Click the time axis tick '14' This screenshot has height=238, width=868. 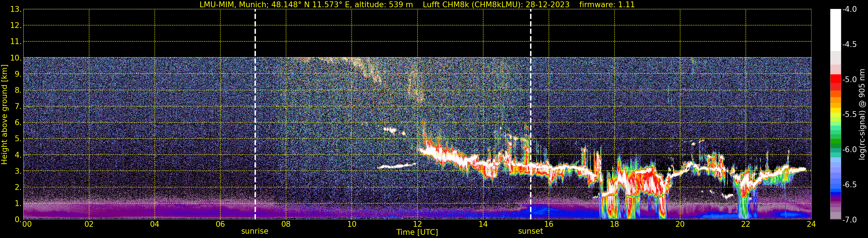(483, 224)
